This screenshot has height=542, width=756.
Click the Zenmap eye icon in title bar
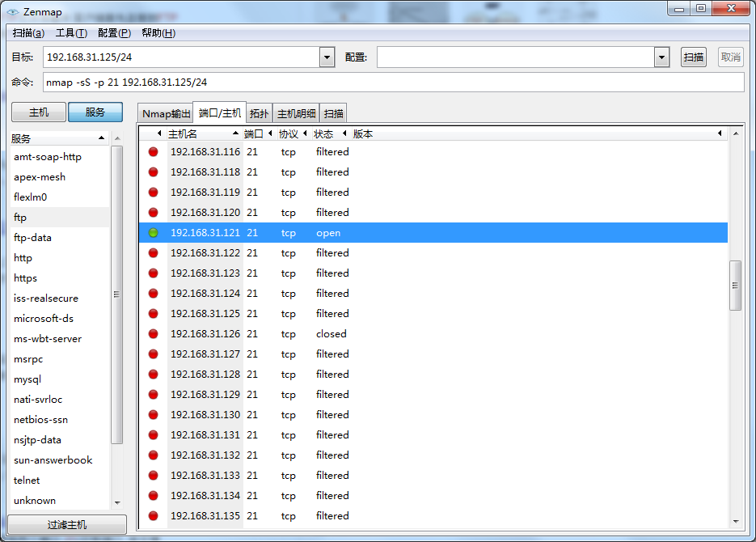click(13, 12)
